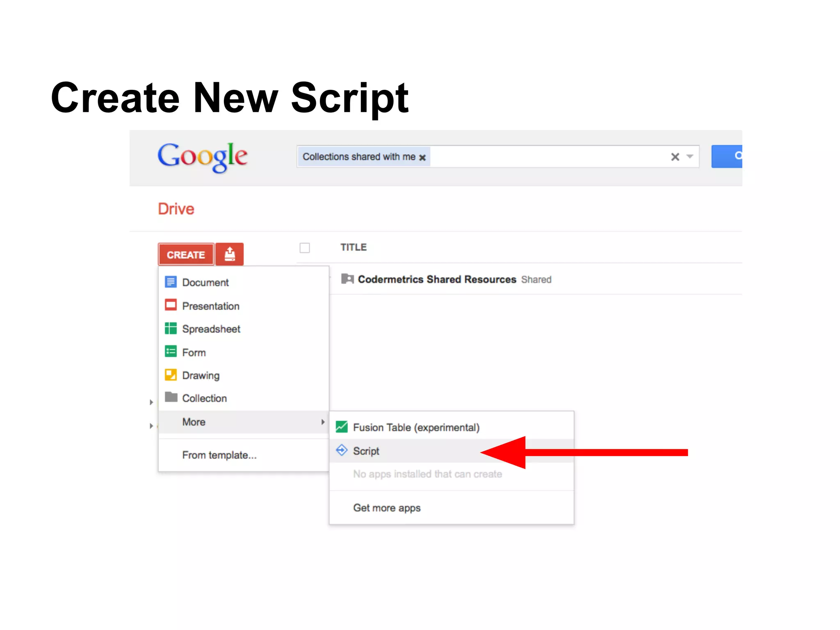This screenshot has height=630, width=840.
Task: Select the Collection folder icon
Action: (x=171, y=397)
